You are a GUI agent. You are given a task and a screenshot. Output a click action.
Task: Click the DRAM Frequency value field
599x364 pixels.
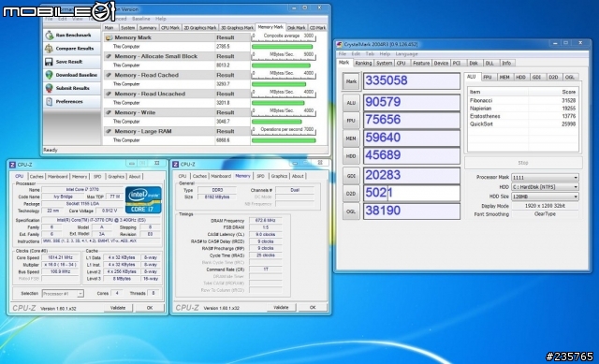coord(266,221)
